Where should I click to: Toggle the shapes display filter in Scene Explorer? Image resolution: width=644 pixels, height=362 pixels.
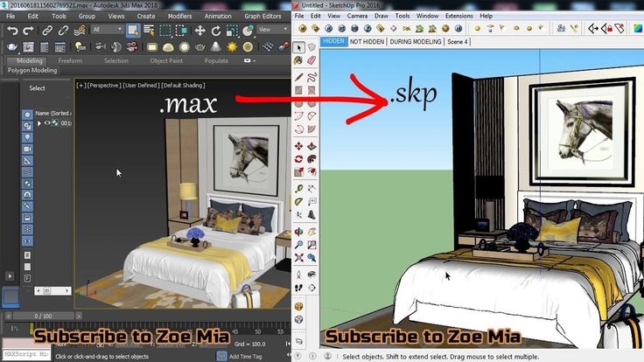[27, 126]
